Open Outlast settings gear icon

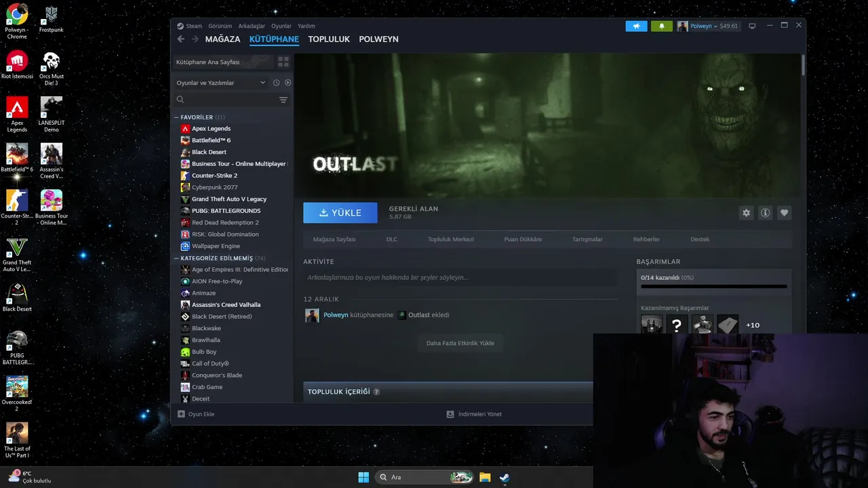tap(746, 213)
